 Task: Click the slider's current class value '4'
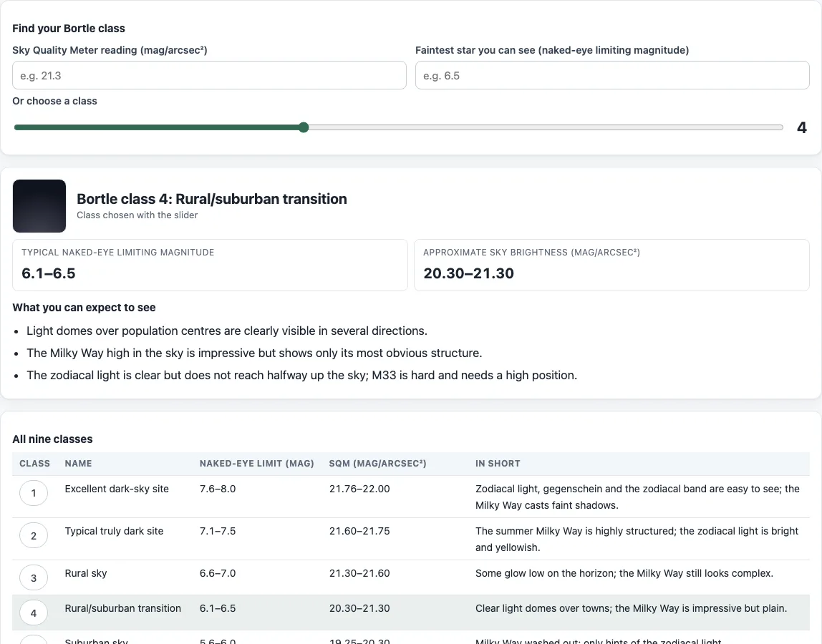(x=801, y=127)
